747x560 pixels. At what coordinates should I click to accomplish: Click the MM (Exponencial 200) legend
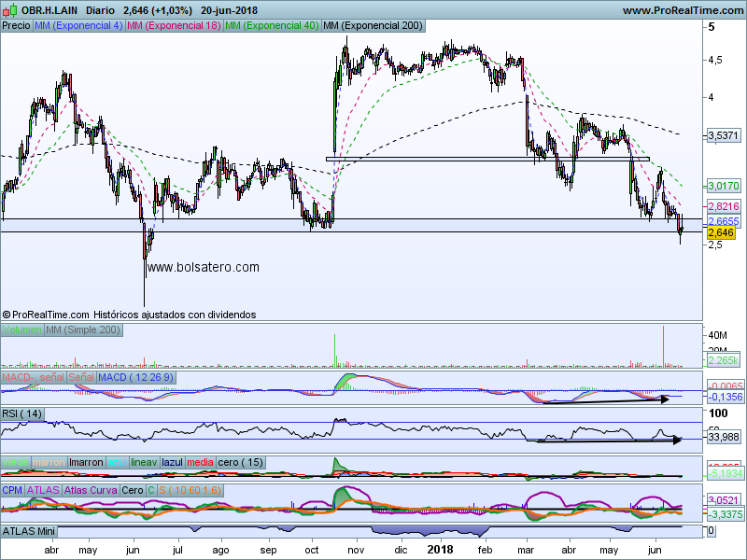(x=373, y=26)
